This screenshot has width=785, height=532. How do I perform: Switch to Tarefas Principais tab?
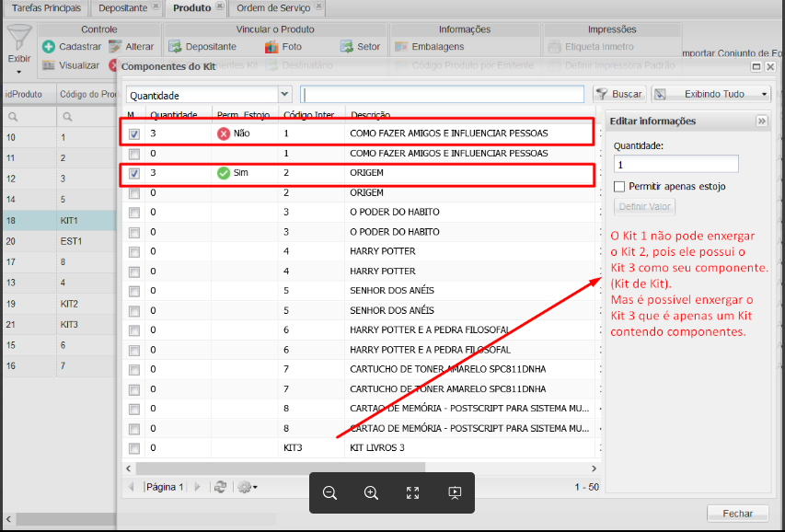46,8
